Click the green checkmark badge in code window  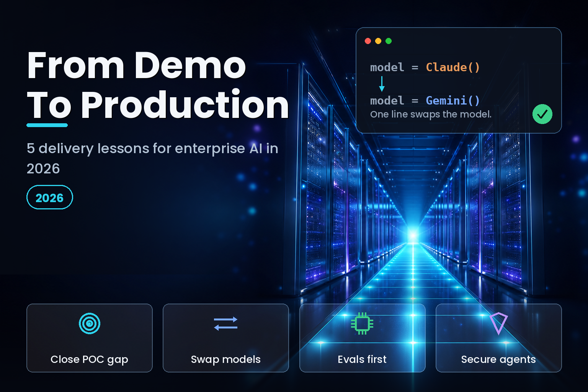click(x=542, y=114)
